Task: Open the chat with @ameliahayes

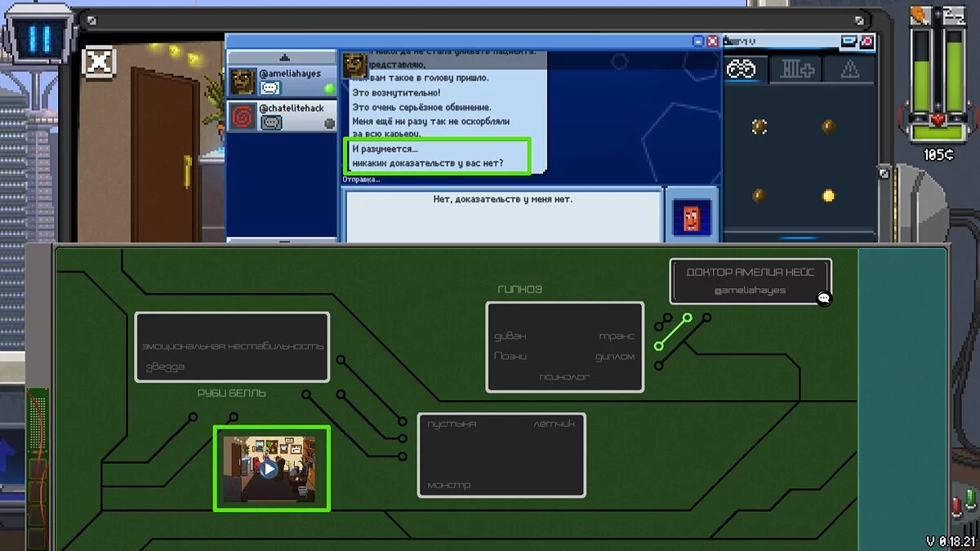Action: (x=283, y=82)
